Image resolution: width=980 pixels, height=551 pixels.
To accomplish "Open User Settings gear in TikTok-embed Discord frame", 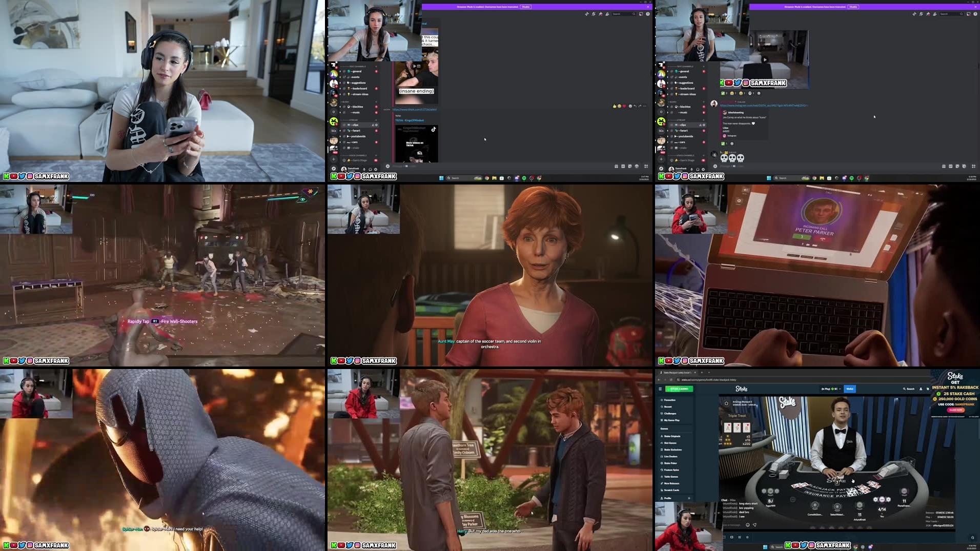I will click(x=376, y=169).
